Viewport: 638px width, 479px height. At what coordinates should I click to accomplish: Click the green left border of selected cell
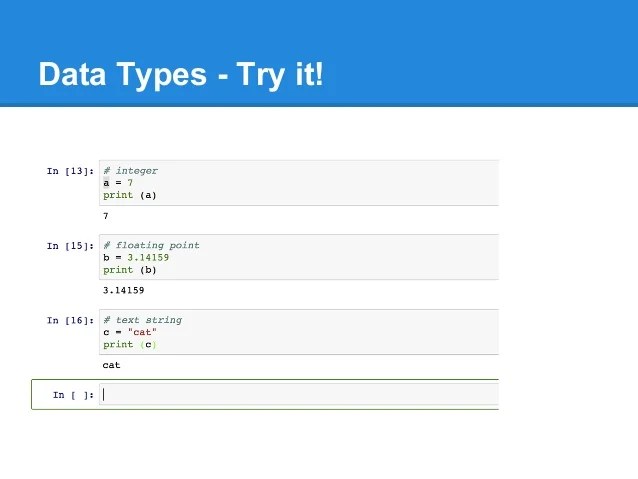coord(32,394)
